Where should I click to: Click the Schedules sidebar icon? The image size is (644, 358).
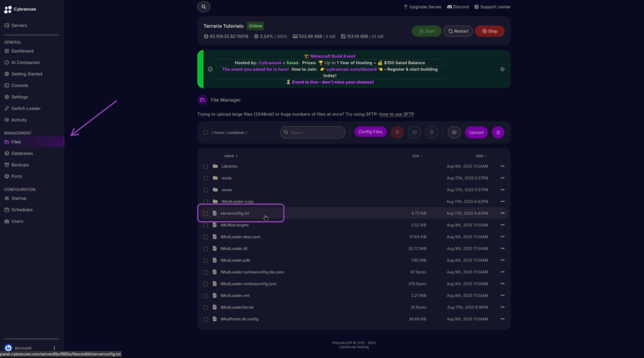(x=6, y=210)
